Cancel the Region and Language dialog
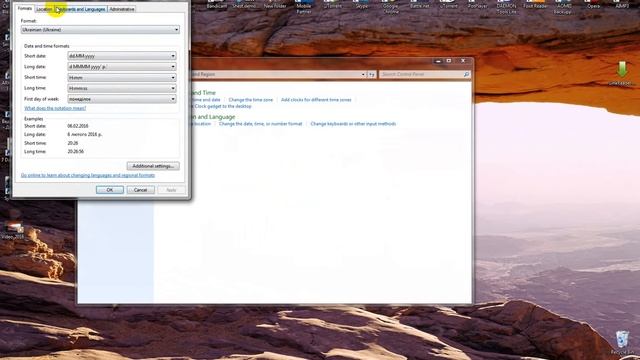This screenshot has width=640, height=360. click(140, 190)
